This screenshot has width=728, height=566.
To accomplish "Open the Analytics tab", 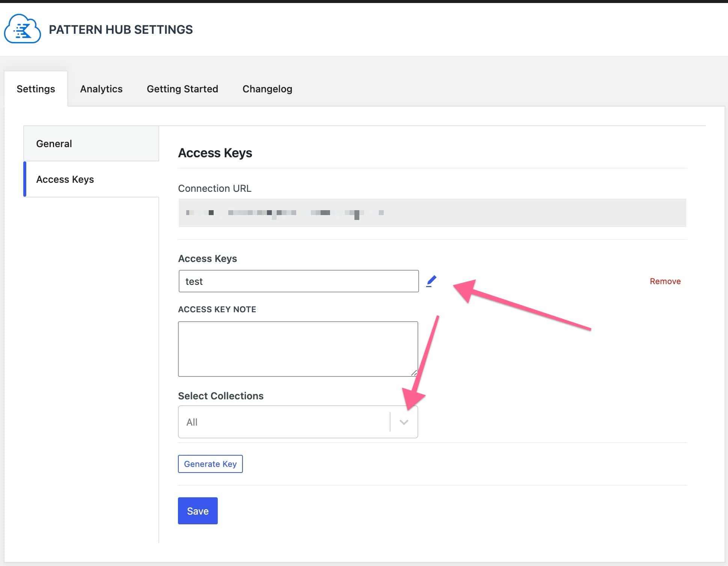I will pyautogui.click(x=101, y=89).
